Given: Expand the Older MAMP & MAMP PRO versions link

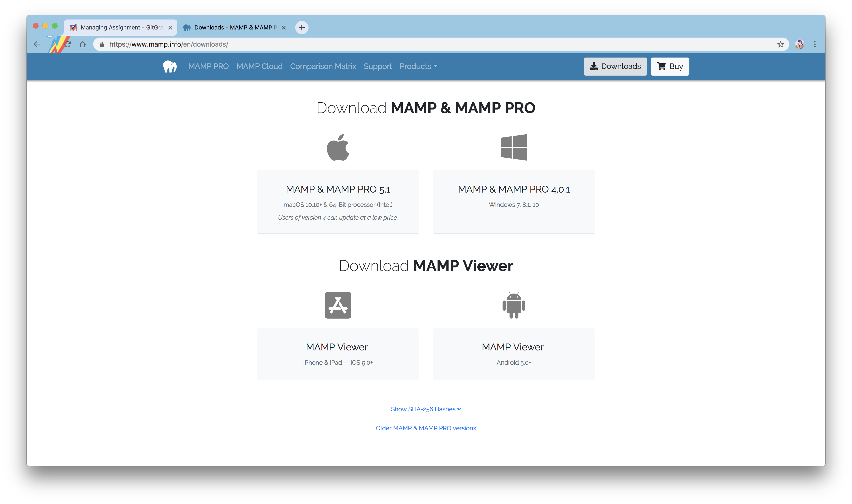Looking at the screenshot, I should pos(426,428).
